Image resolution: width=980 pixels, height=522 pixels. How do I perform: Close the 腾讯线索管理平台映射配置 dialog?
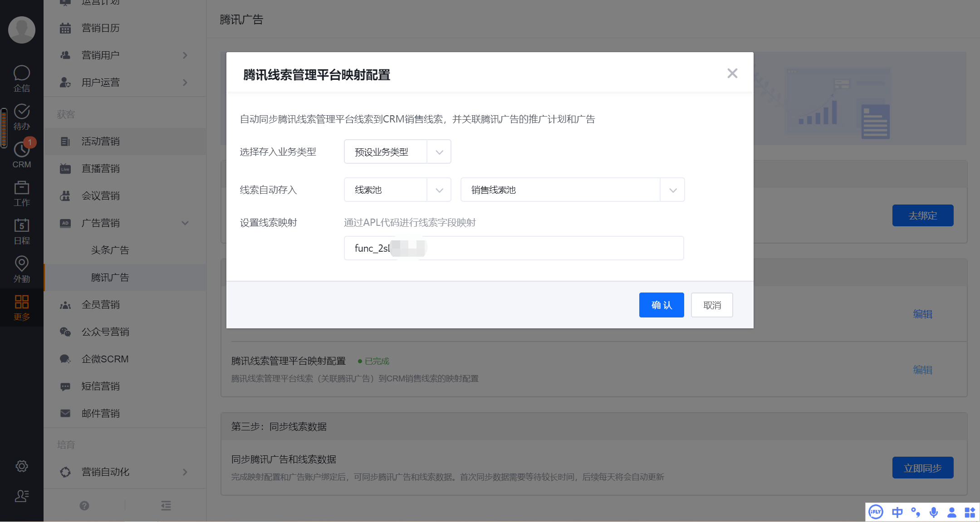coord(732,73)
